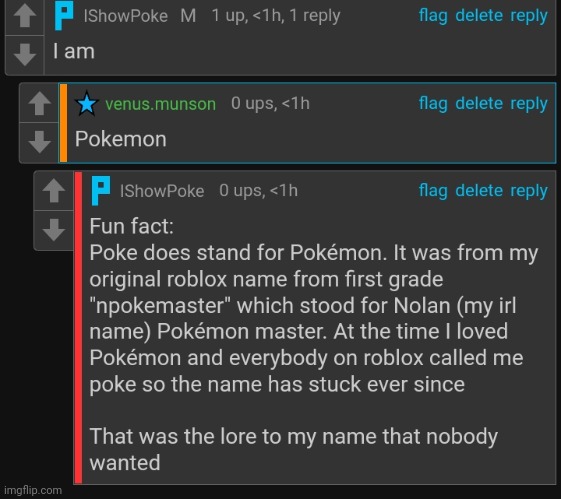Click the P avatar on the Fun fact comment
Image resolution: width=561 pixels, height=499 pixels.
(101, 191)
